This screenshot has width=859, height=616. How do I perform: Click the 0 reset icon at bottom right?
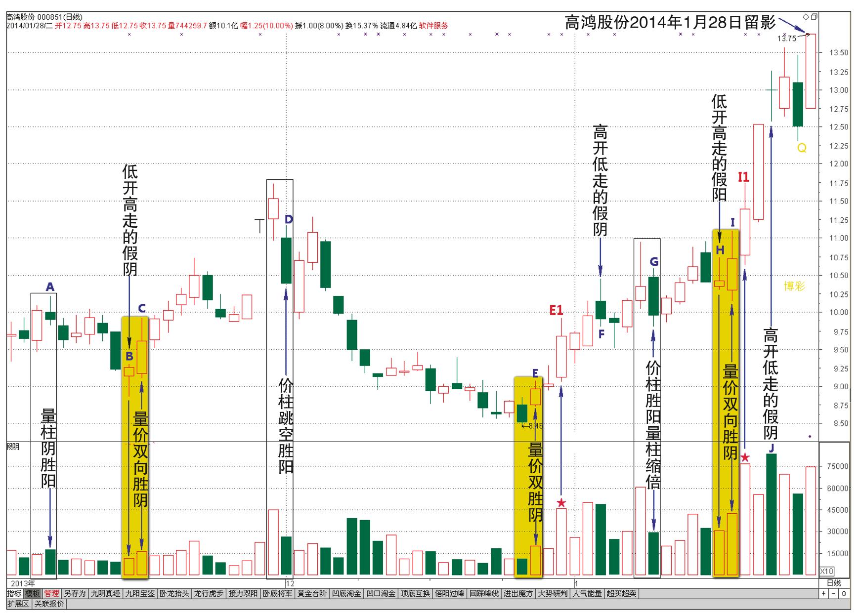click(x=843, y=593)
